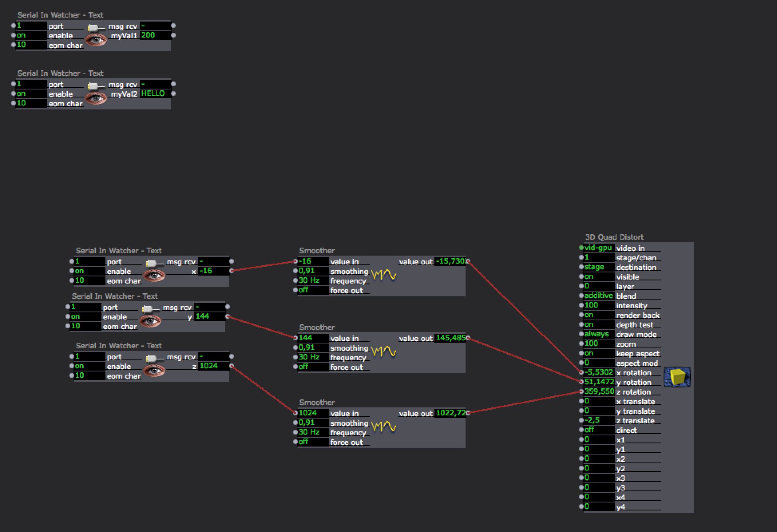
Task: Toggle force out on the top Smoother
Action: [x=313, y=290]
